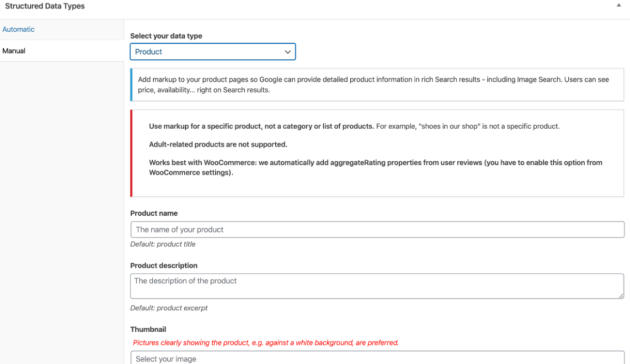This screenshot has height=364, width=630.
Task: Click the blue product markup information notice
Action: tap(377, 85)
